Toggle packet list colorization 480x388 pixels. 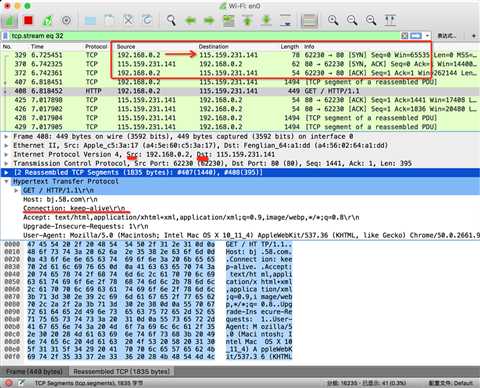309,21
